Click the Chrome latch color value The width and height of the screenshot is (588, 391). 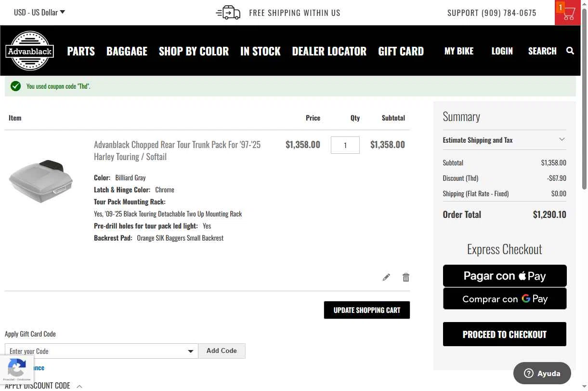point(165,189)
